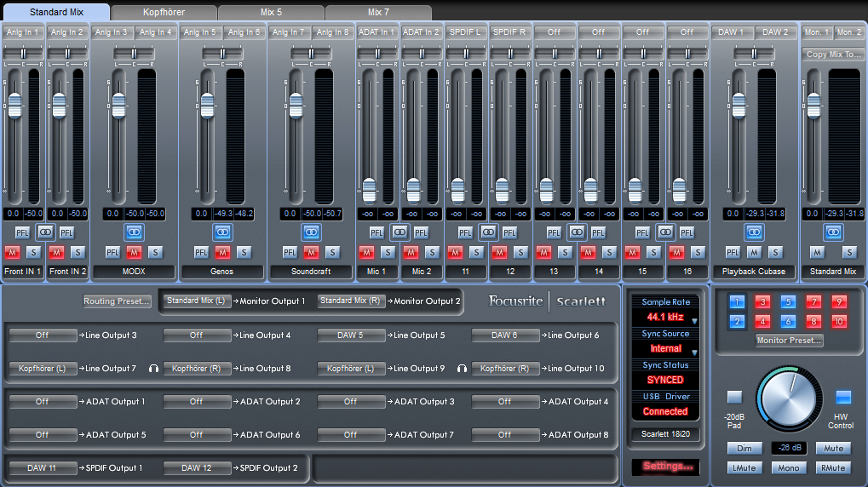
Task: Select monitor output button 1
Action: click(x=738, y=301)
